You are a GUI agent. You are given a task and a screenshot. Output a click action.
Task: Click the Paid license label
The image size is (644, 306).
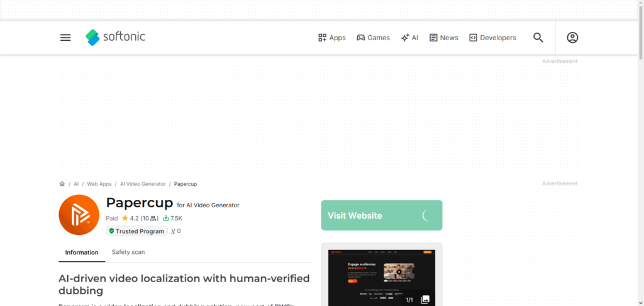[112, 218]
